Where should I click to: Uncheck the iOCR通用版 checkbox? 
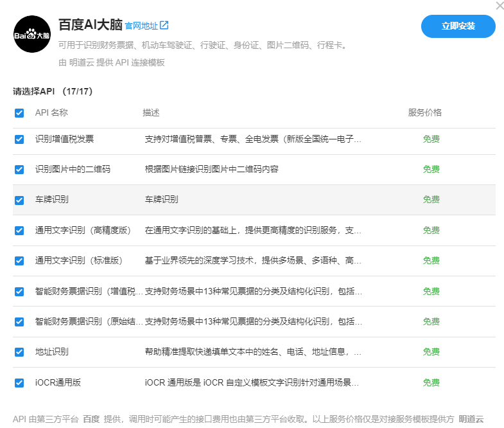click(x=19, y=383)
